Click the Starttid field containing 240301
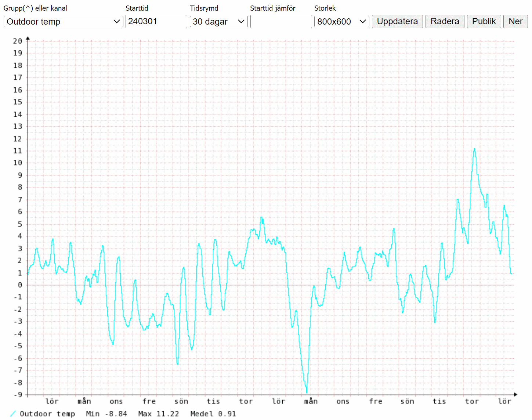 click(x=156, y=22)
